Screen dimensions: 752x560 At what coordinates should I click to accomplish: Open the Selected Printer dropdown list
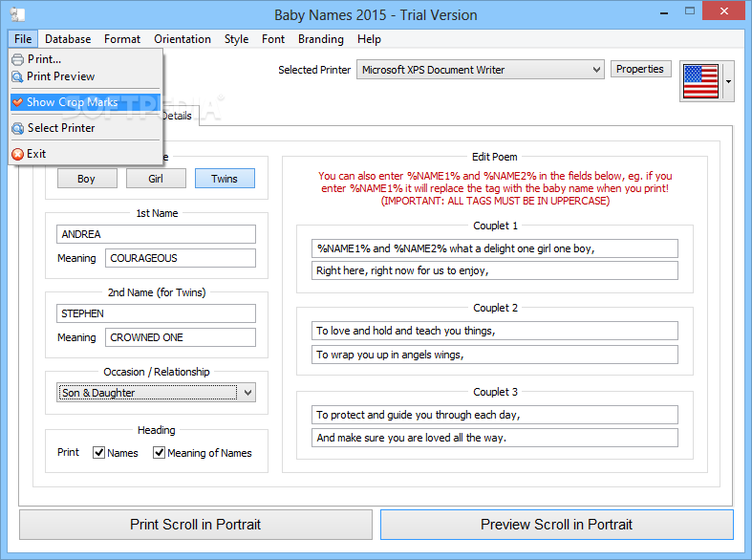596,70
